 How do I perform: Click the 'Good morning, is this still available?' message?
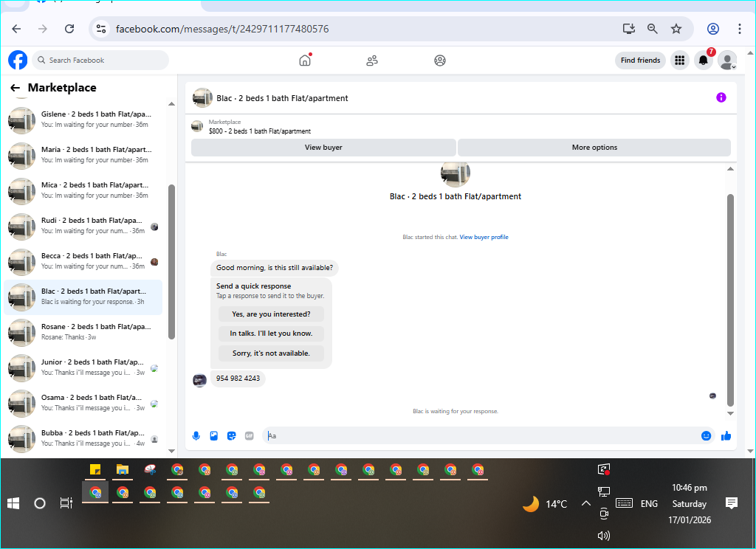click(x=275, y=268)
